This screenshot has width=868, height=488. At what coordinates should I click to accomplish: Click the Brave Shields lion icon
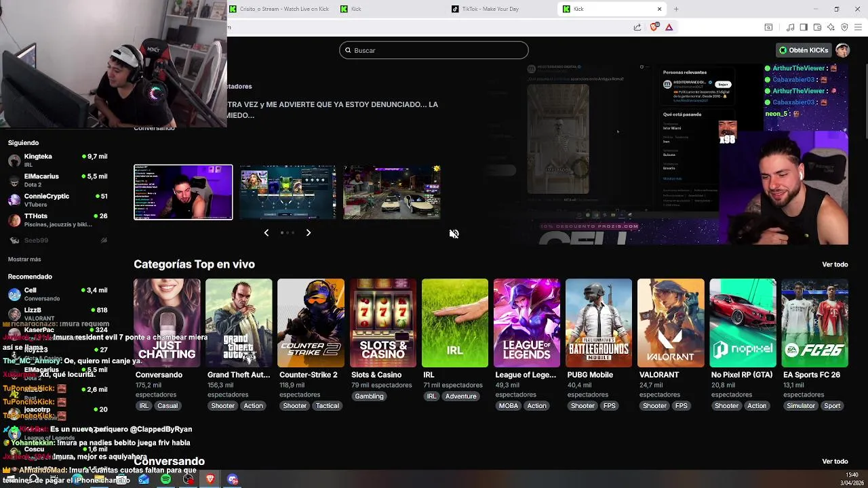coord(654,27)
